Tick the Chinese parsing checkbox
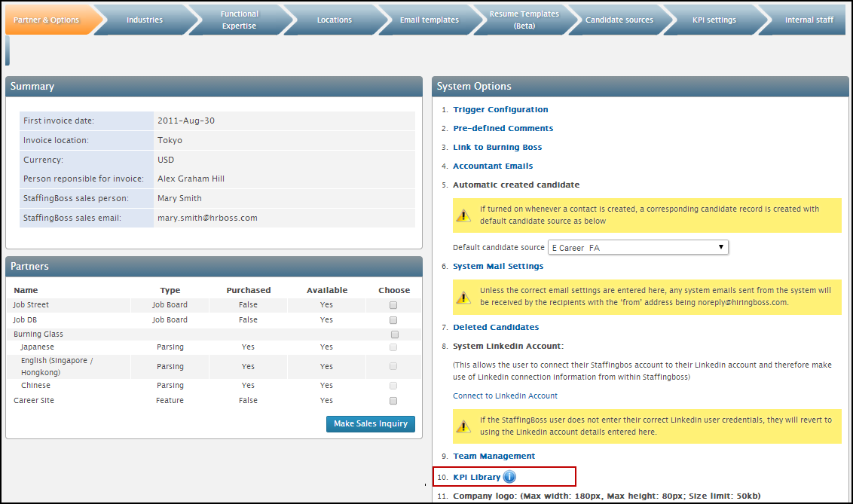The image size is (853, 504). click(393, 386)
